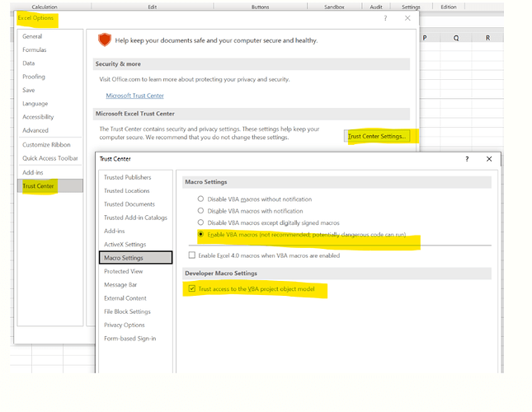Viewport: 532px width, 412px height.
Task: Click Calculation ribbon group label
Action: (x=45, y=7)
